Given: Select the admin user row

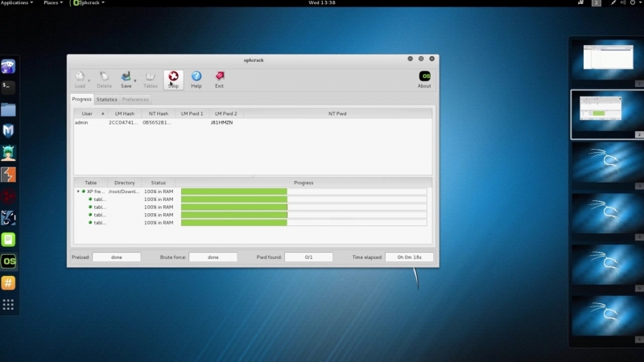Looking at the screenshot, I should pyautogui.click(x=253, y=122).
